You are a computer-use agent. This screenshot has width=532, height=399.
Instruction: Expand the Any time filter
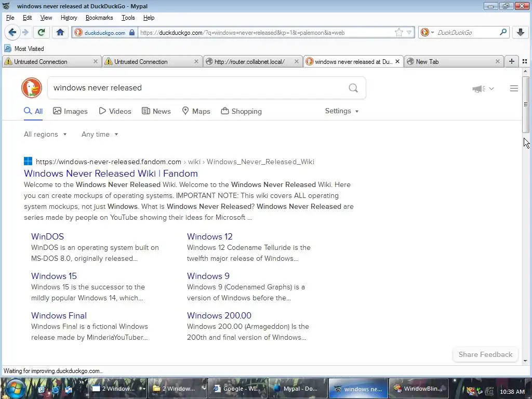point(100,135)
